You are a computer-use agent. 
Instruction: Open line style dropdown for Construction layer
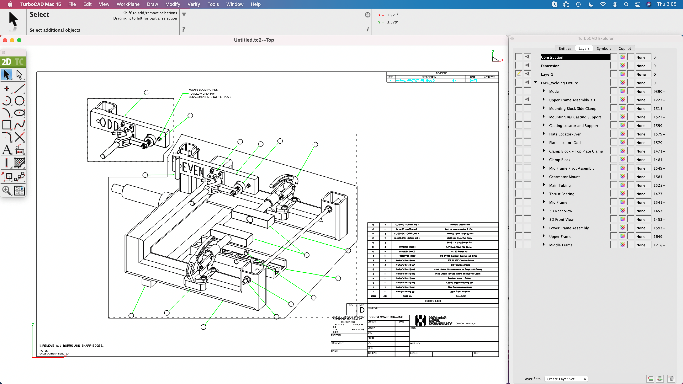tap(642, 57)
